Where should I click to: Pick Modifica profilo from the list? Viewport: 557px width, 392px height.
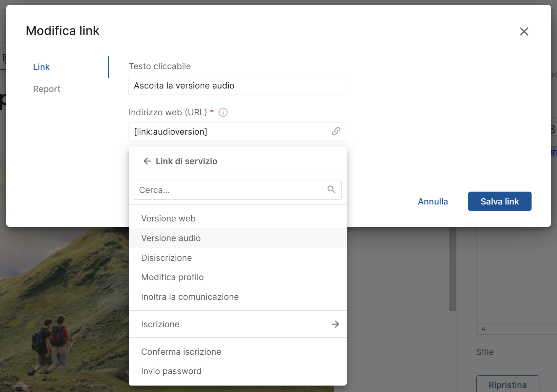[x=172, y=277]
